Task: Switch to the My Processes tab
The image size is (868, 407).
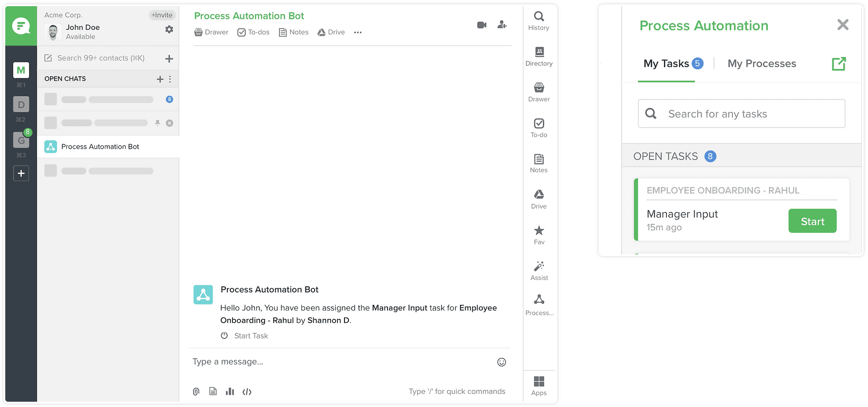Action: coord(762,64)
